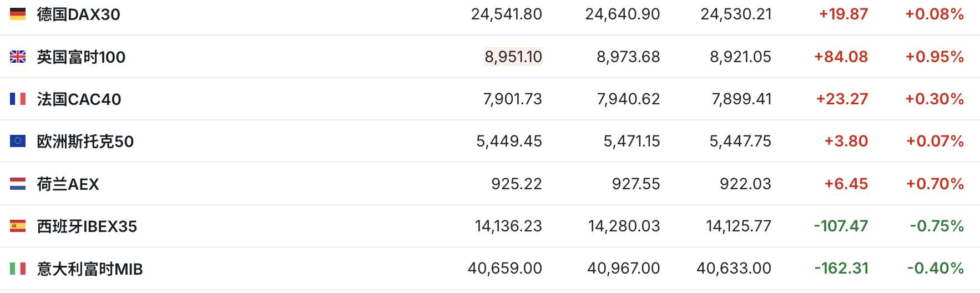Click the Italian flag icon
Image resolution: width=980 pixels, height=293 pixels.
(x=18, y=269)
